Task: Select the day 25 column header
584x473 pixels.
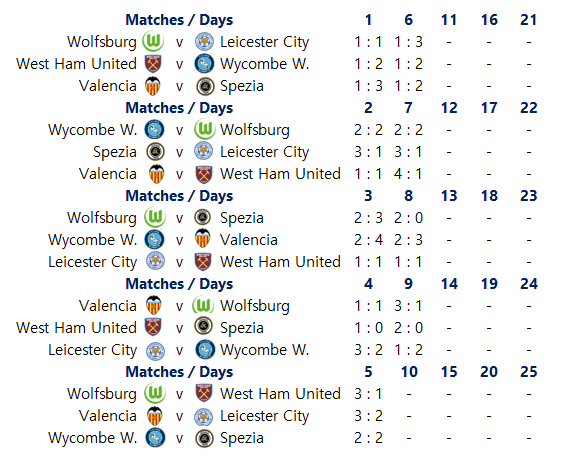Action: [529, 372]
